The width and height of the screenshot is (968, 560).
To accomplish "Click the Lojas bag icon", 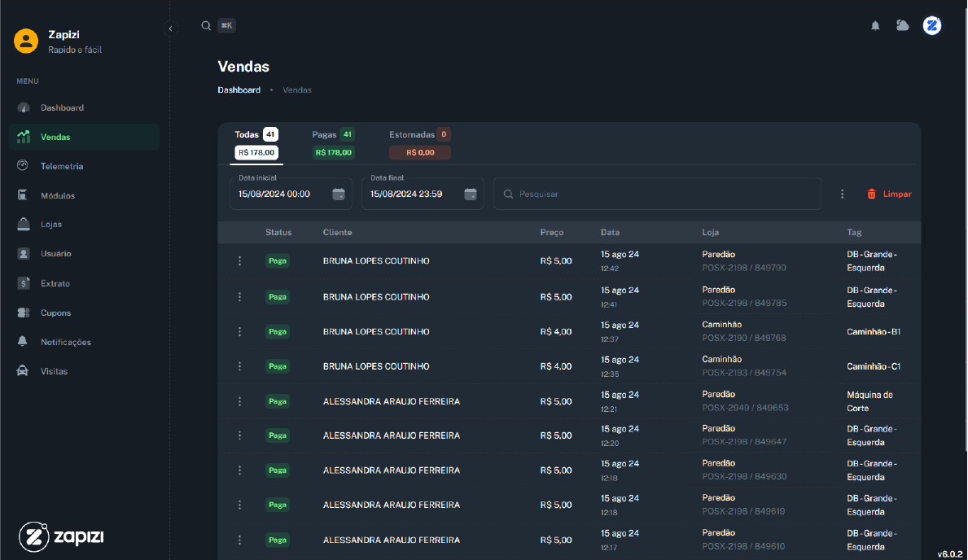I will [x=24, y=224].
